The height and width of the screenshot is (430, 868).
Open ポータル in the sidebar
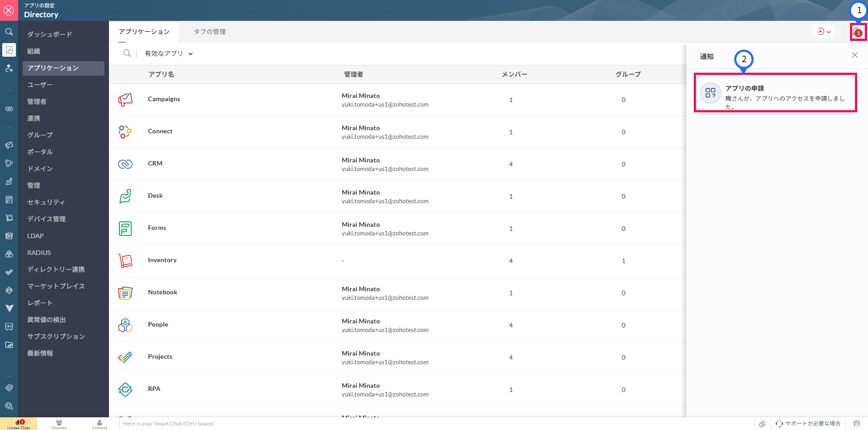click(x=64, y=152)
